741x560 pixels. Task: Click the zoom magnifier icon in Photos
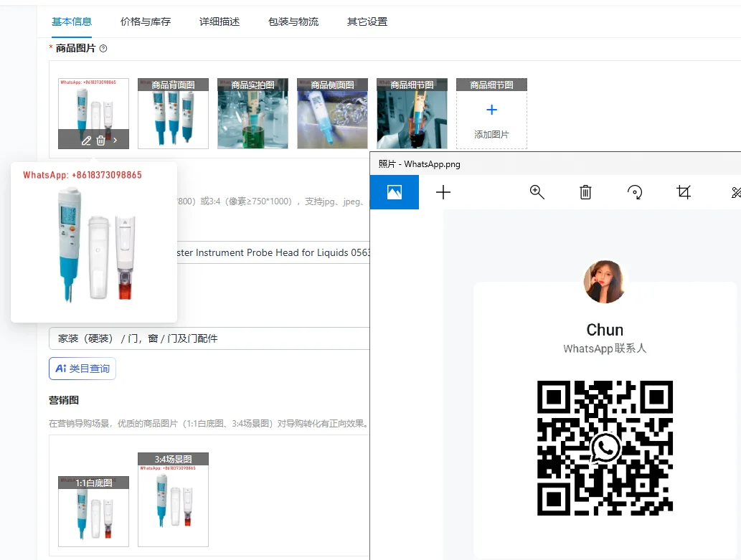click(x=537, y=192)
